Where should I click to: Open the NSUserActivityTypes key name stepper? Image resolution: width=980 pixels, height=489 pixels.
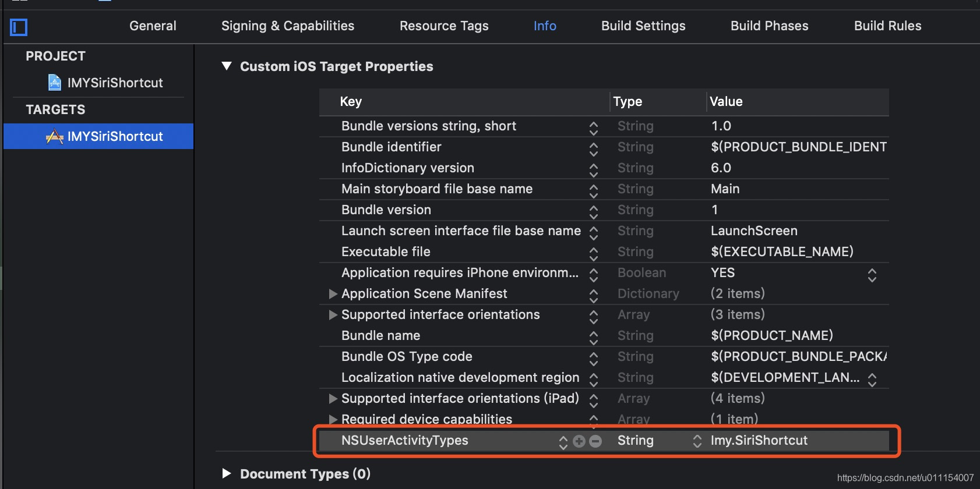563,442
